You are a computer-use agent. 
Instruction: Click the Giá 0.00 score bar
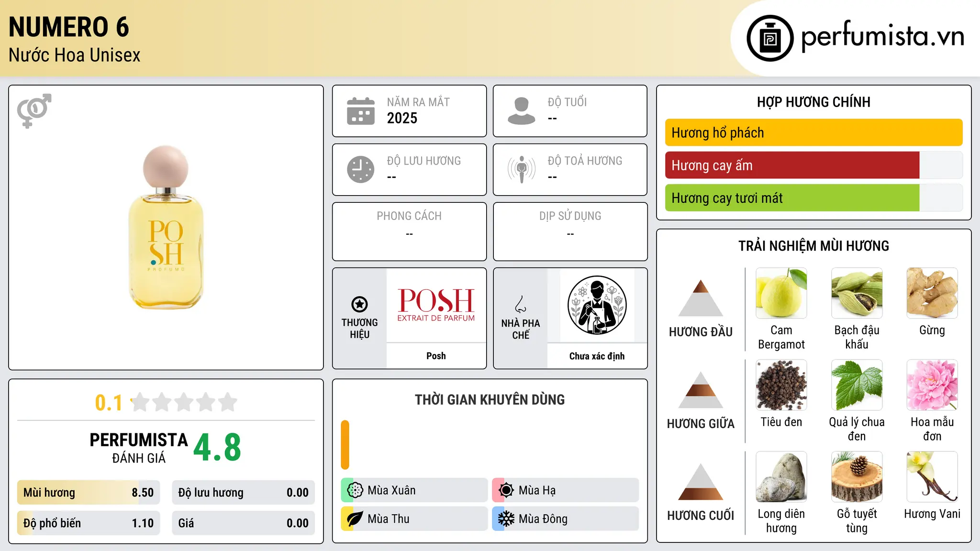(x=243, y=523)
